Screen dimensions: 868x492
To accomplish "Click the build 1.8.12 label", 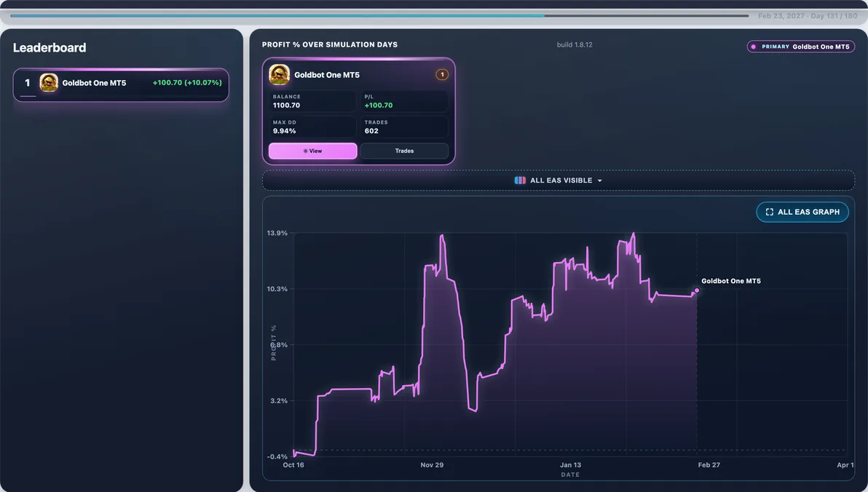I will [574, 45].
